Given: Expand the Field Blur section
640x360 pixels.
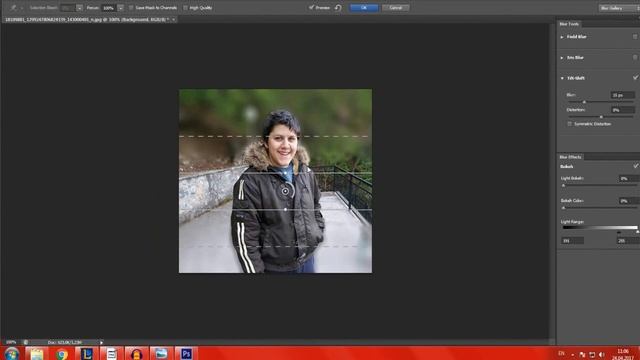Looking at the screenshot, I should point(562,37).
